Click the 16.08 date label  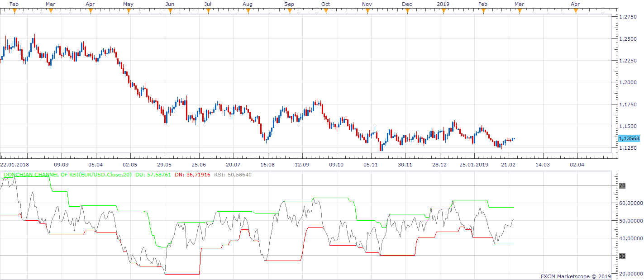[x=267, y=165]
